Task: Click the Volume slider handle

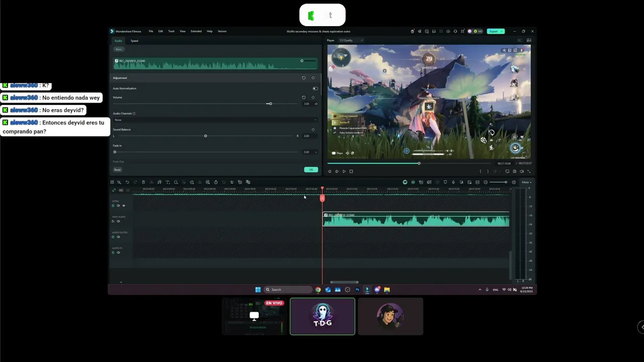Action: 270,104
